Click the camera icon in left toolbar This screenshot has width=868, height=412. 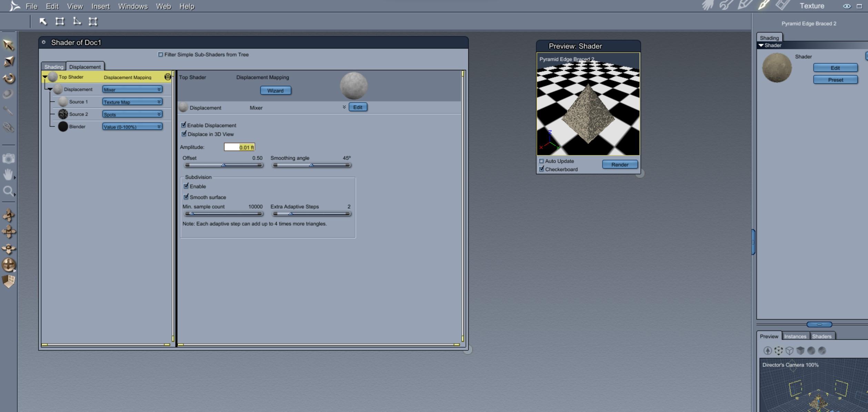point(9,159)
